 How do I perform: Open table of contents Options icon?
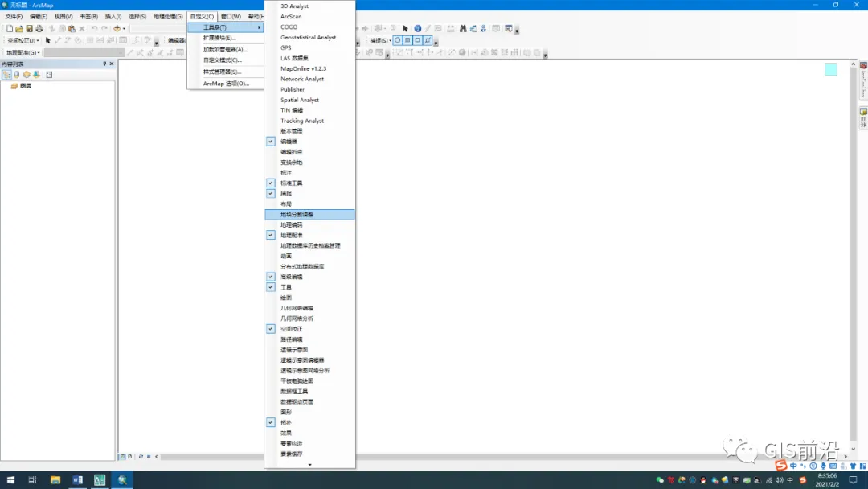coord(49,75)
